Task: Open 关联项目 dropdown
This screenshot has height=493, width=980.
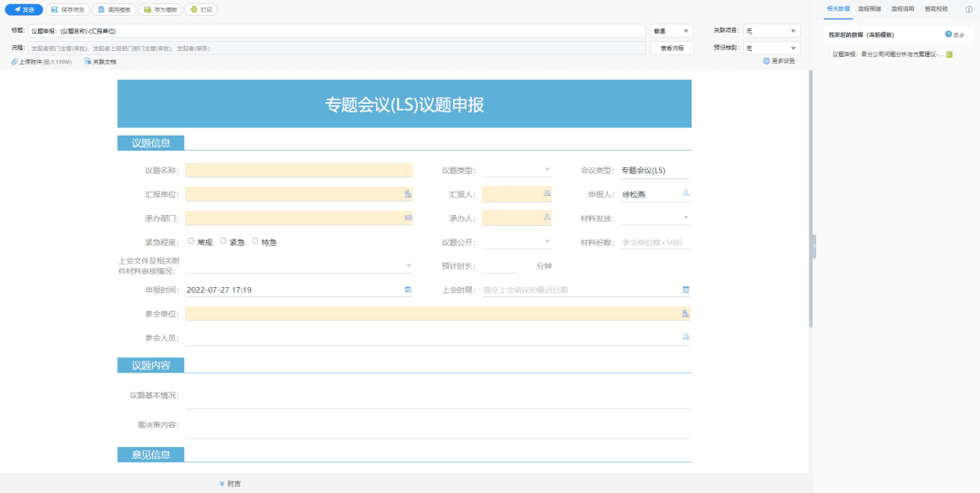Action: pyautogui.click(x=772, y=31)
